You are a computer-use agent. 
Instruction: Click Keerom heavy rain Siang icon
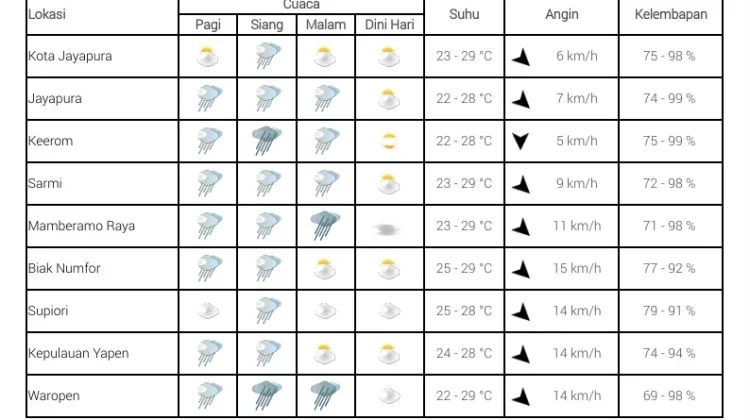267,141
